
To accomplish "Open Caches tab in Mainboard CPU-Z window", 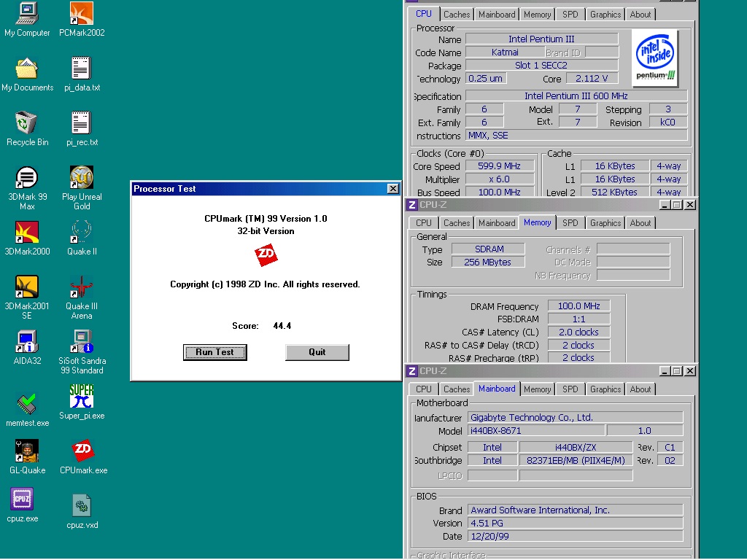I will pyautogui.click(x=457, y=389).
